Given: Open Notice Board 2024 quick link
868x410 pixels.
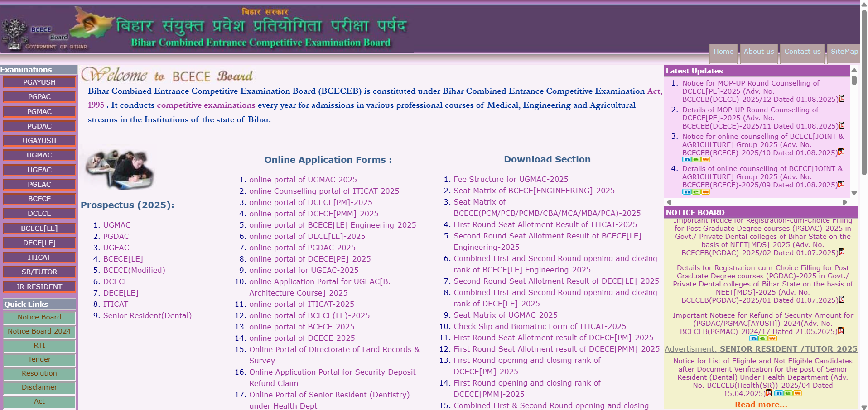Looking at the screenshot, I should point(39,331).
